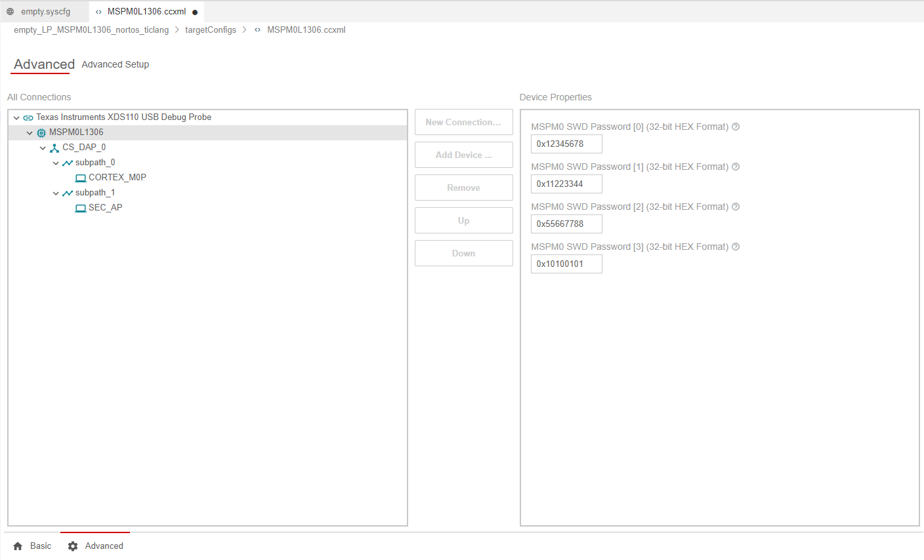
Task: Switch to the Basic tab at bottom
Action: pyautogui.click(x=33, y=546)
